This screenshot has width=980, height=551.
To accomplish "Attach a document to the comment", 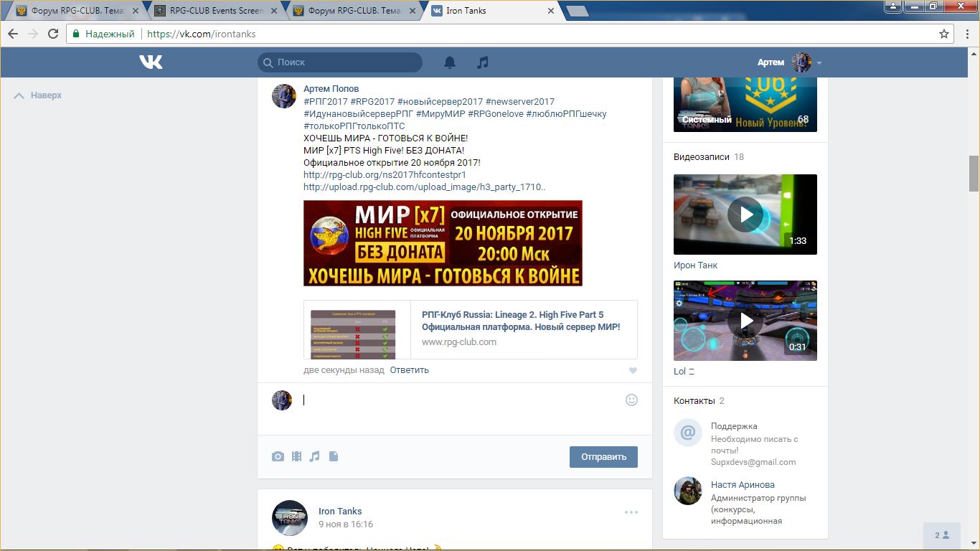I will click(x=334, y=456).
